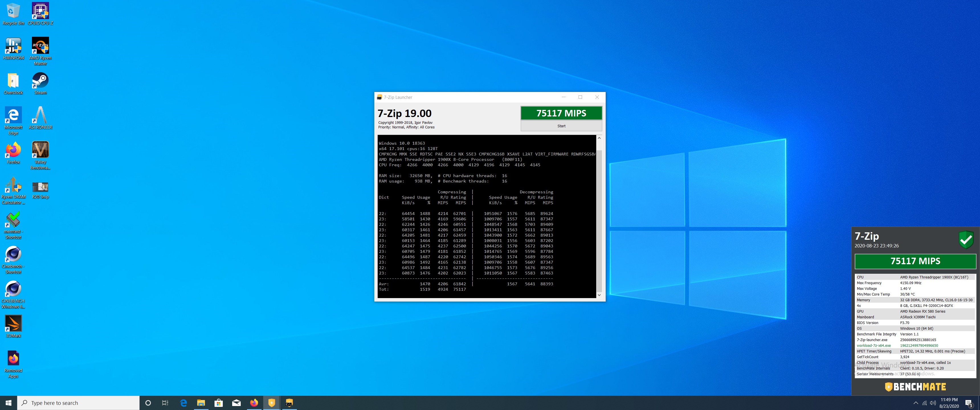The width and height of the screenshot is (980, 410).
Task: Click the Start button in 7-Zip Launcher
Action: click(x=561, y=126)
